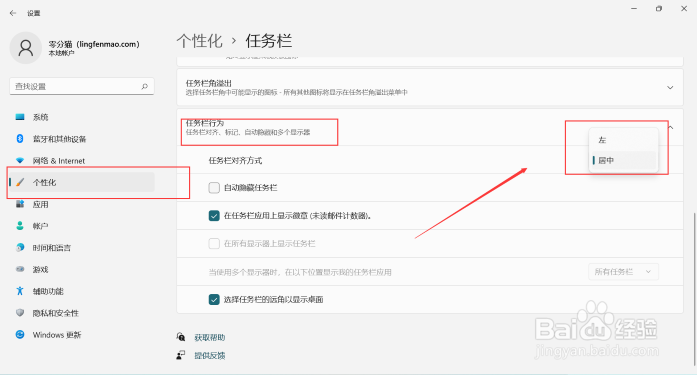Click the 任务栏行为 header text
The height and width of the screenshot is (375, 697).
[x=204, y=123]
